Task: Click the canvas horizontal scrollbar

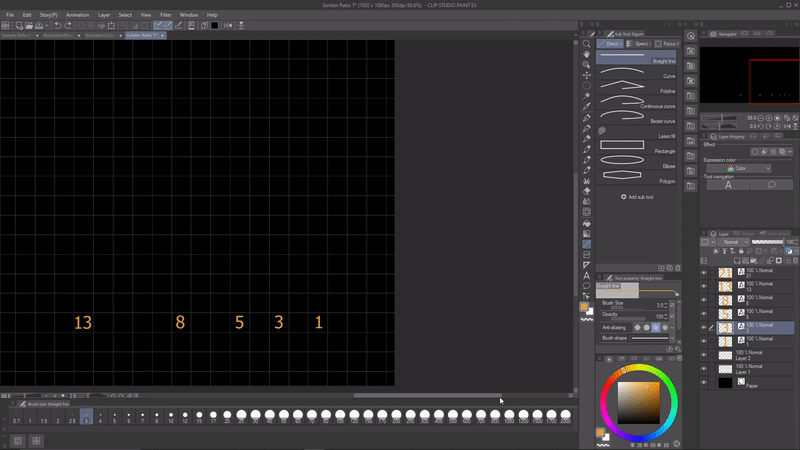Action: (x=428, y=395)
